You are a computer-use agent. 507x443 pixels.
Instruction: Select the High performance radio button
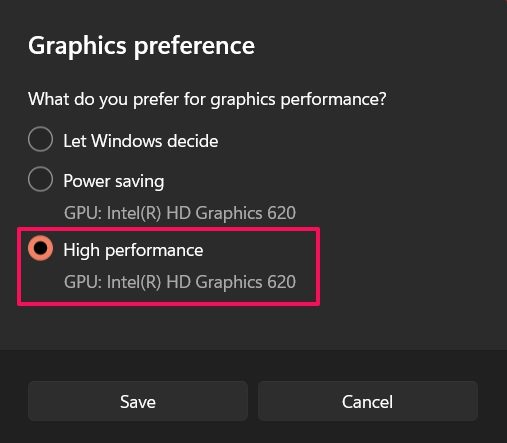click(x=40, y=248)
